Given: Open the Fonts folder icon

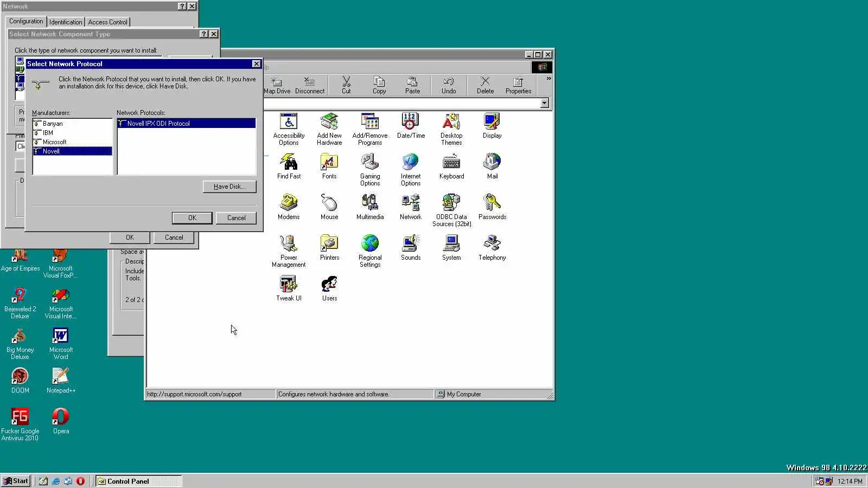Looking at the screenshot, I should tap(329, 166).
